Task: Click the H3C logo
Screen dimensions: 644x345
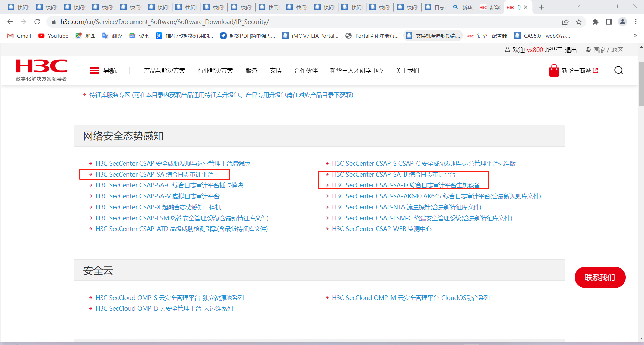Action: click(41, 70)
